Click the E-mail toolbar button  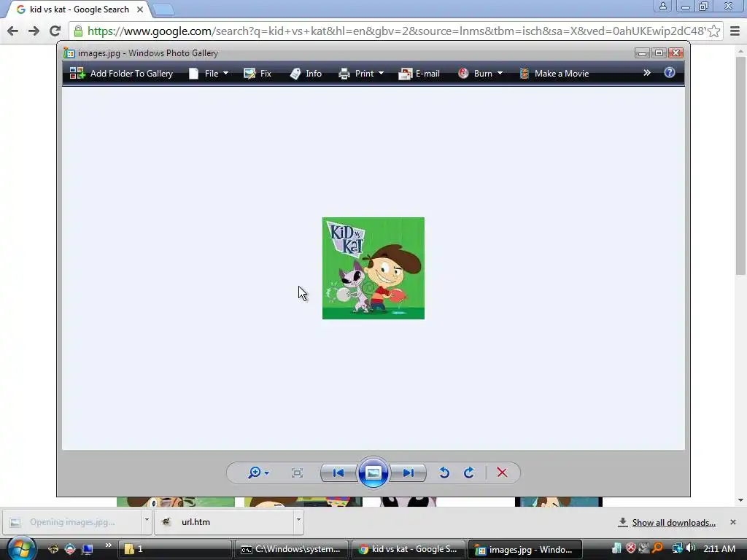click(419, 74)
